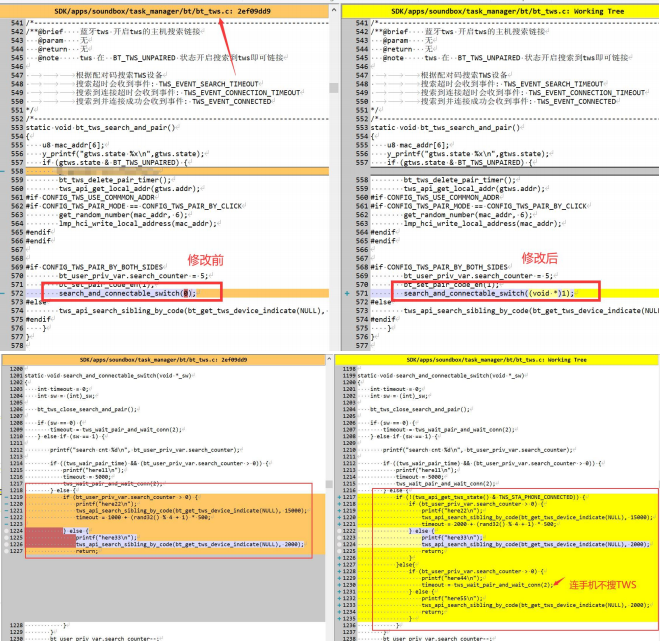Click line number 577 in upper Working Tree pane
This screenshot has width=660, height=641.
tap(362, 346)
